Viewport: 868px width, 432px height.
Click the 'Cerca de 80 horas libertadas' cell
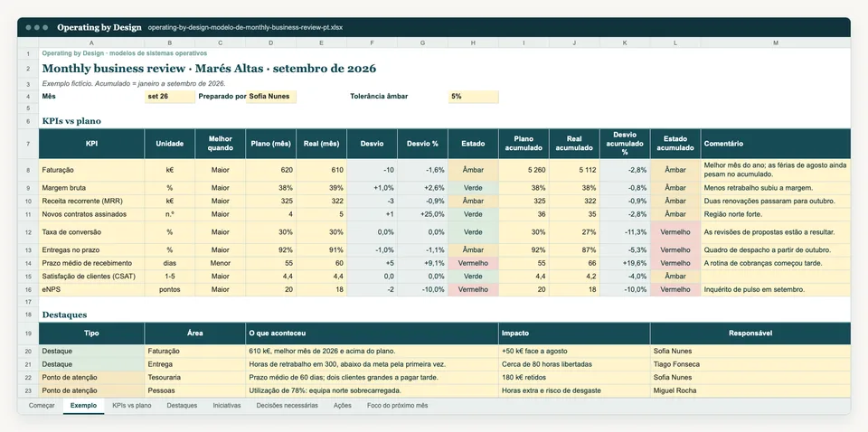coord(575,364)
